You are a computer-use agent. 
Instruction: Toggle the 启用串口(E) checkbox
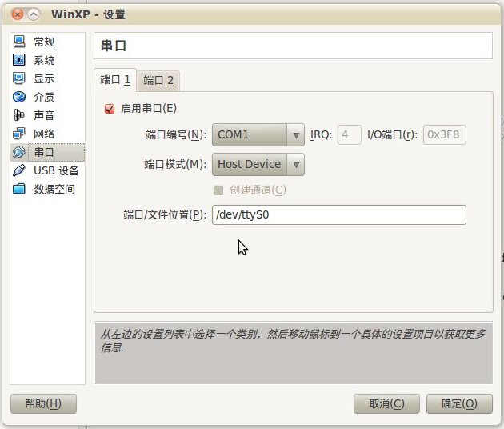110,109
